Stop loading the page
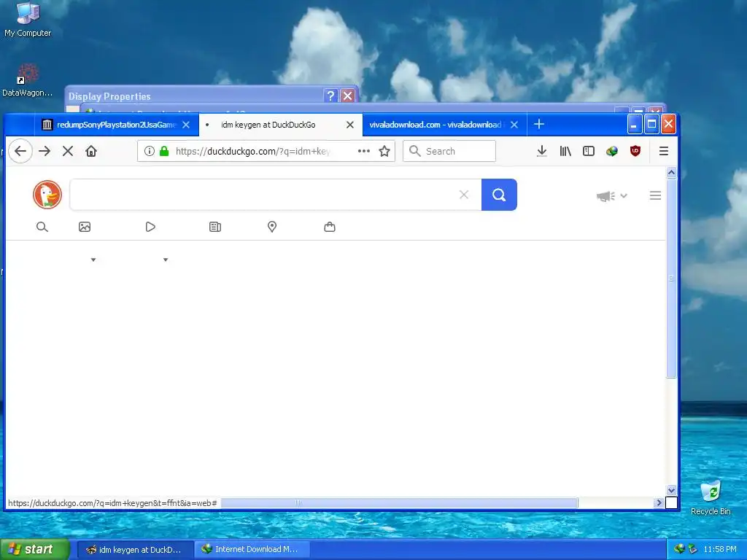Screen dimensions: 747x560 click(68, 151)
